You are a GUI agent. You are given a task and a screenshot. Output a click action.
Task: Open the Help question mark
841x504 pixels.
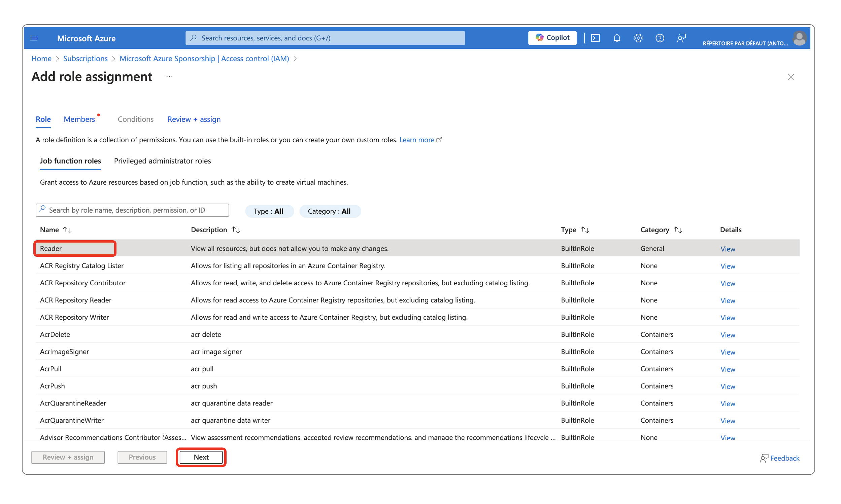[659, 38]
